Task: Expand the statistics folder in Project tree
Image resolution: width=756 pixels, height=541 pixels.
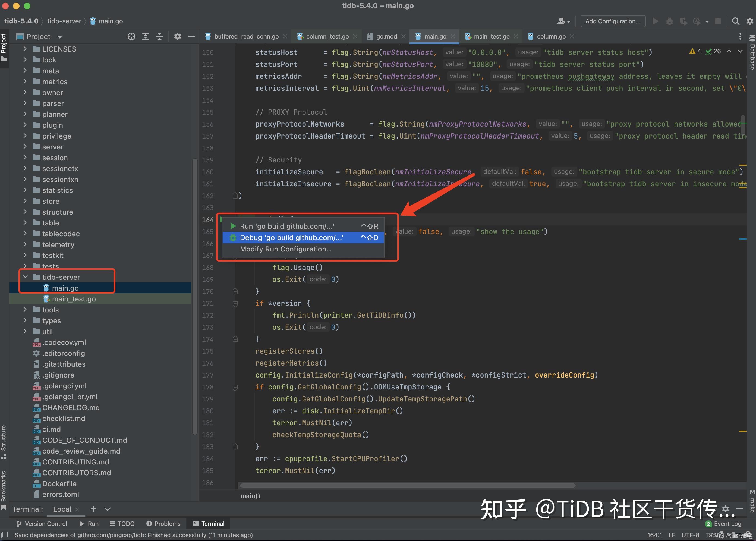Action: point(25,190)
